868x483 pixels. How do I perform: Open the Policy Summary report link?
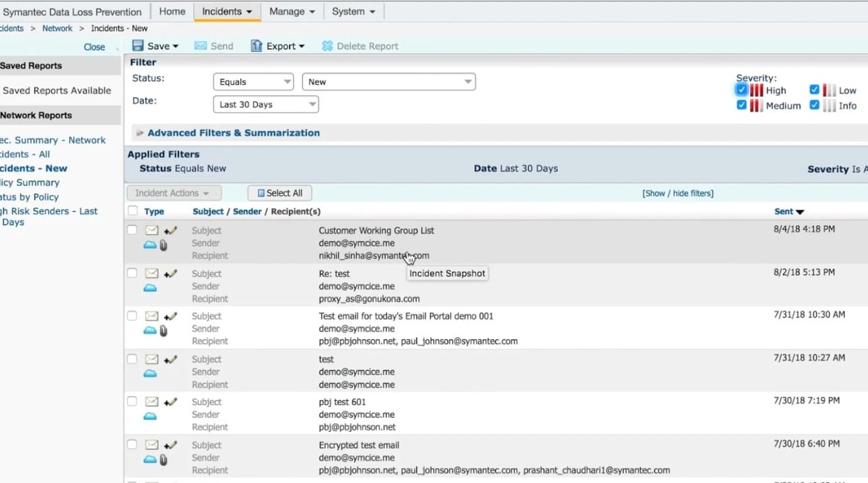tap(30, 182)
